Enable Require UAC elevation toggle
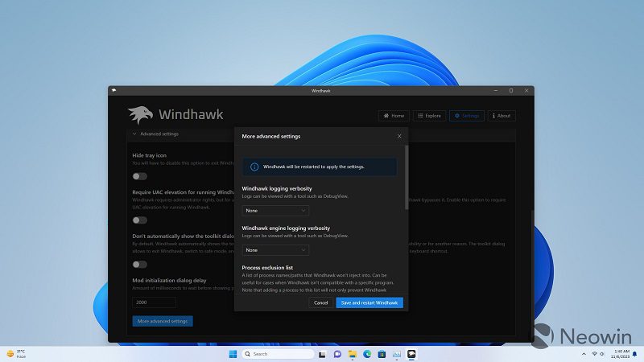The height and width of the screenshot is (362, 644). [140, 220]
